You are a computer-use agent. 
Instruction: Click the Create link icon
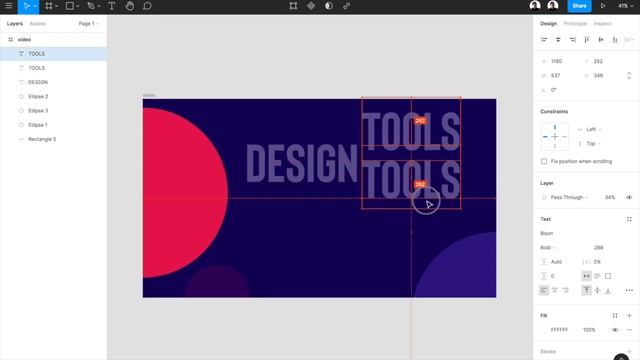[347, 6]
